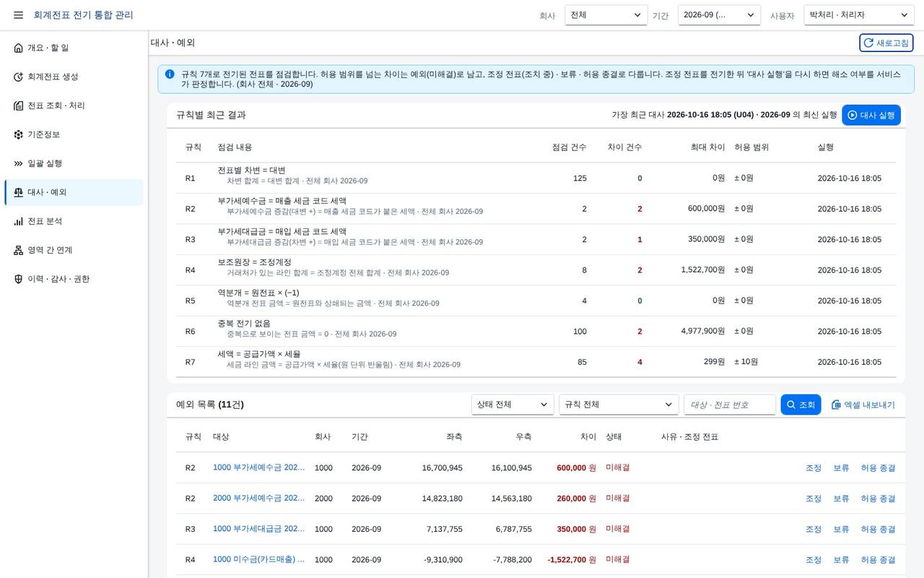
Task: Click 조정 for the -1,522,700 원 row
Action: [814, 559]
